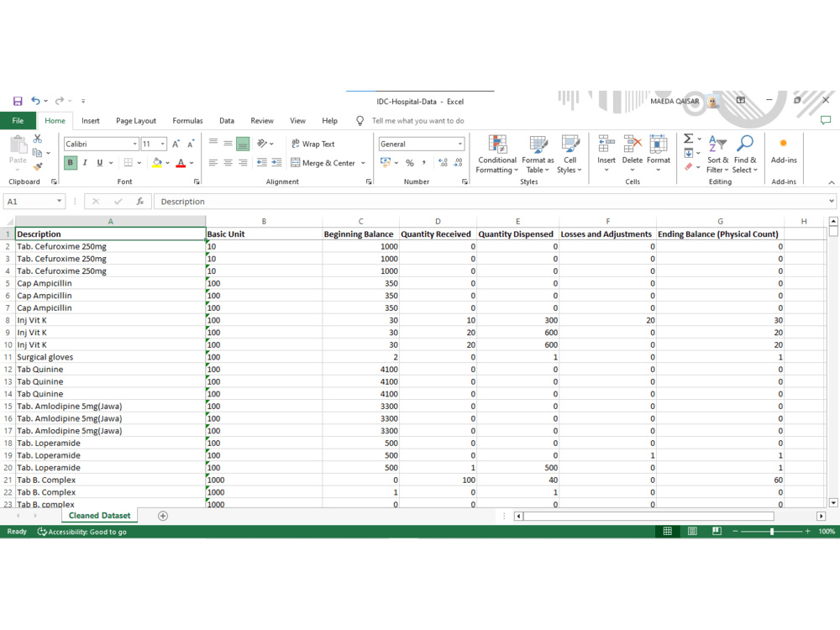Click the Add-ins button

point(784,150)
